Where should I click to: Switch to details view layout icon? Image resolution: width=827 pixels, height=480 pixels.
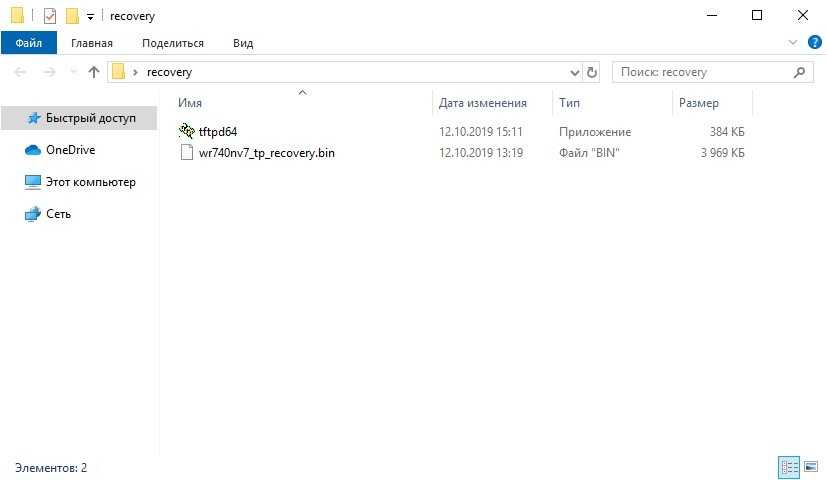[789, 467]
